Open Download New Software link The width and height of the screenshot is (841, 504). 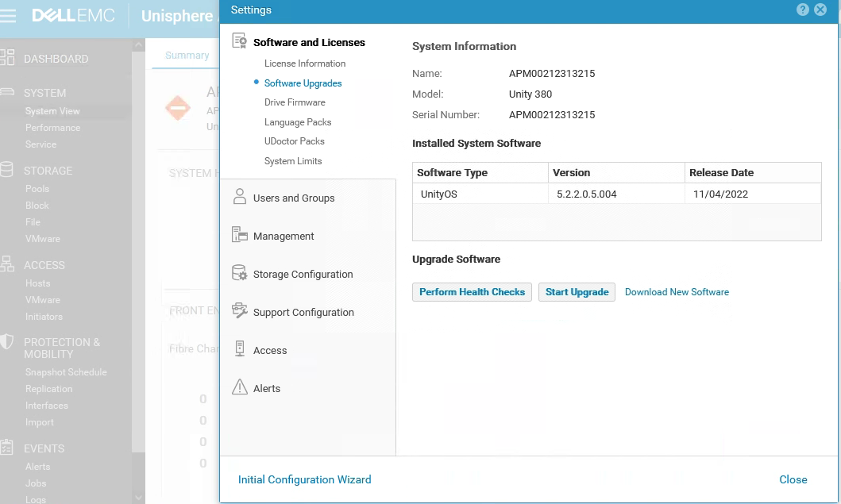point(677,291)
